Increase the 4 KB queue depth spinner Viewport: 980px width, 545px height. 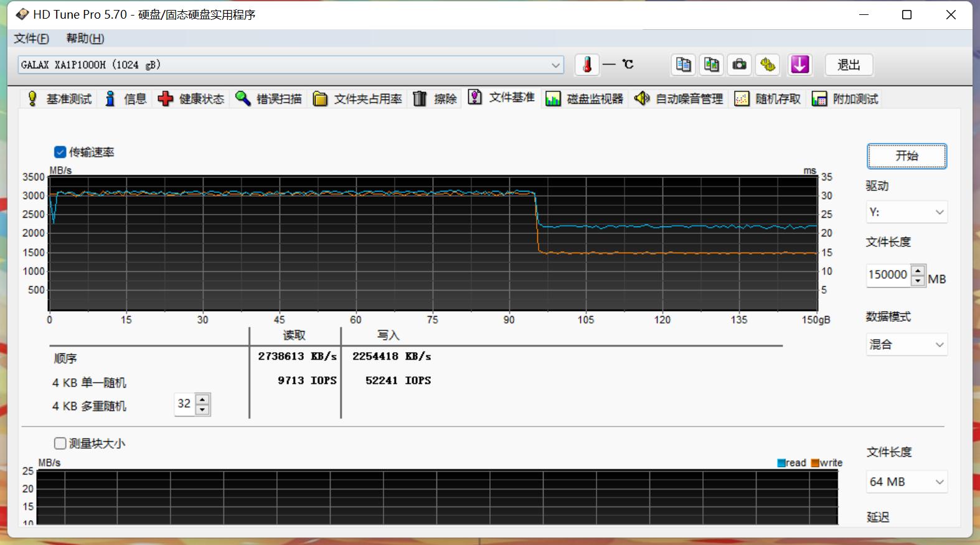point(202,399)
